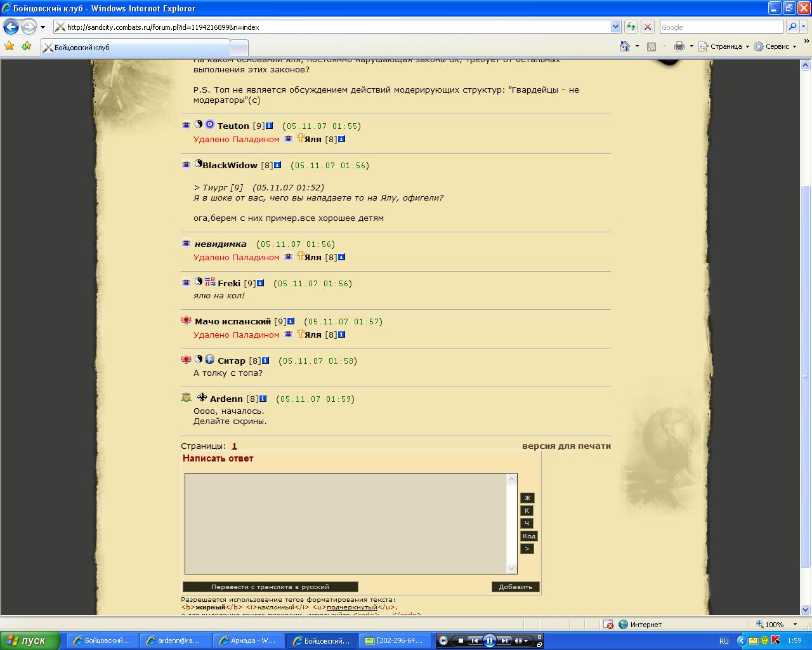Click the reply message text area
The height and width of the screenshot is (650, 812).
click(x=346, y=524)
